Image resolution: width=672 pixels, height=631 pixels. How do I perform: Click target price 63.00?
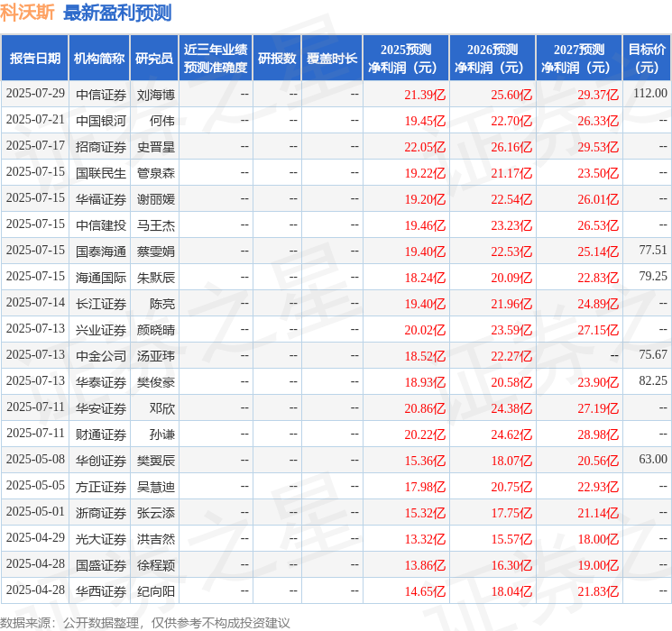653,459
